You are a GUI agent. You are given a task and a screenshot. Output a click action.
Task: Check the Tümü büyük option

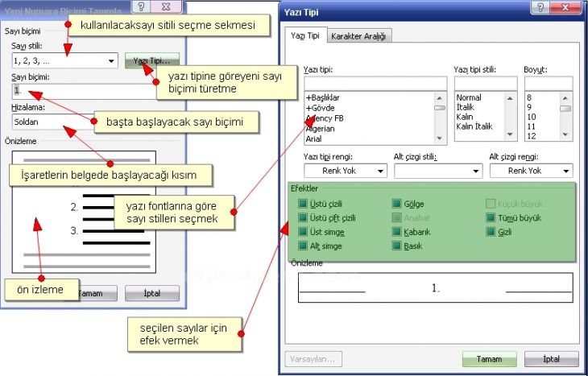tap(491, 218)
